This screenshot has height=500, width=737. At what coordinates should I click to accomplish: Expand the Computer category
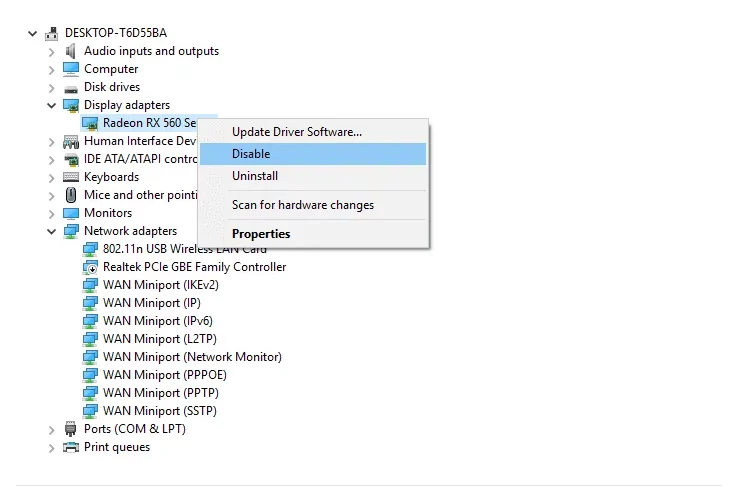tap(51, 70)
